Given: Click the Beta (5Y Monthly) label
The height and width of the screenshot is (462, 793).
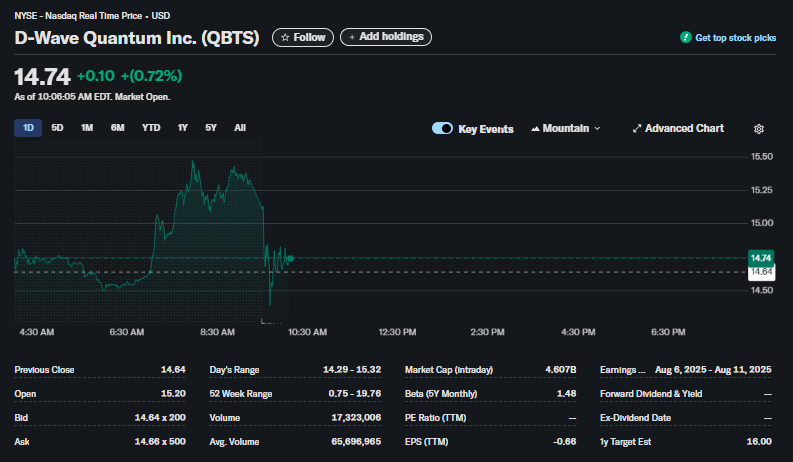Looking at the screenshot, I should 440,394.
